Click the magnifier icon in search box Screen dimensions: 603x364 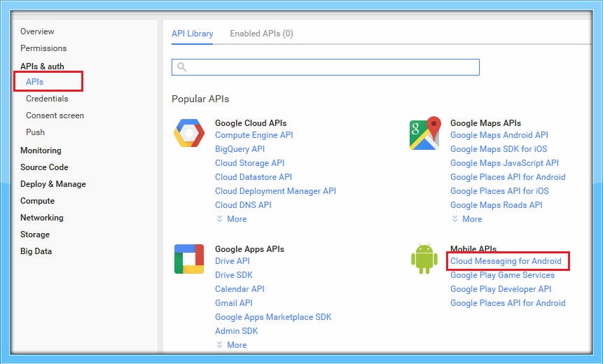181,67
